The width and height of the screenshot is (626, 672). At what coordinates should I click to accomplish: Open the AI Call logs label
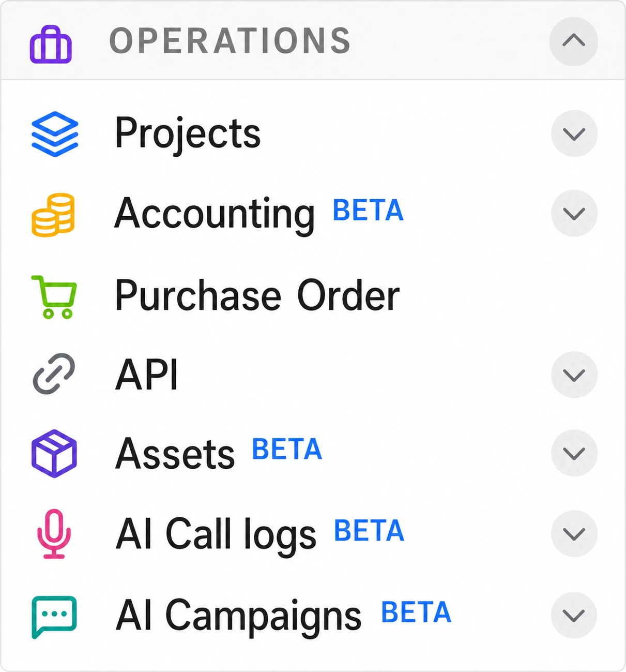click(x=216, y=534)
